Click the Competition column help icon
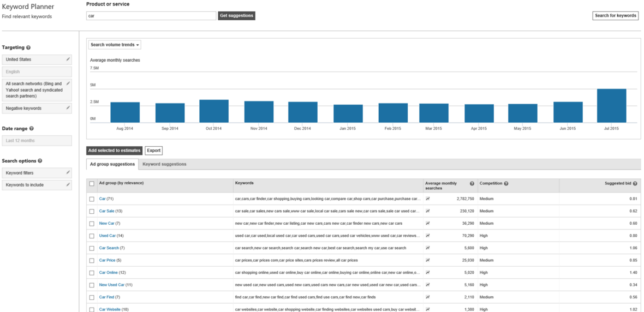Viewport: 644px width, 312px height. [x=506, y=183]
